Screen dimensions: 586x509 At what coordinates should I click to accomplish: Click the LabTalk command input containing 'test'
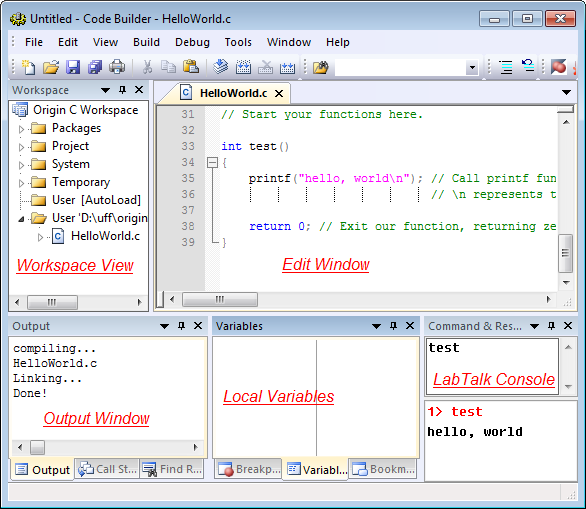click(x=492, y=366)
